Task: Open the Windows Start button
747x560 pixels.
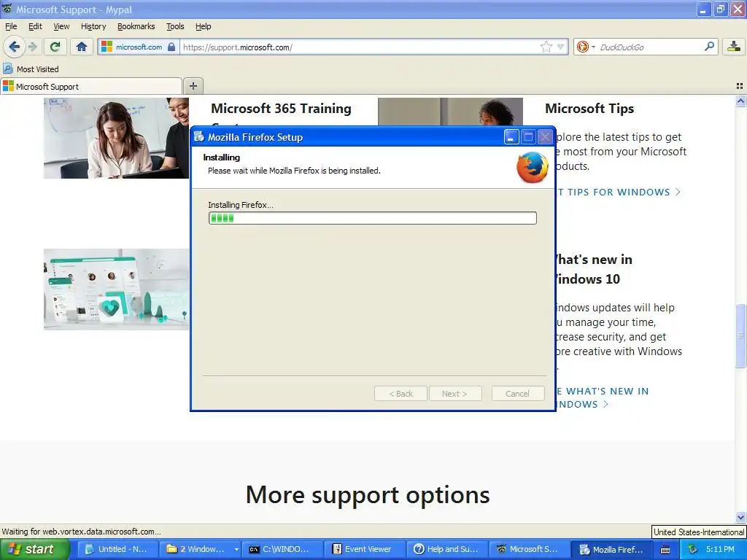Action: pos(34,549)
